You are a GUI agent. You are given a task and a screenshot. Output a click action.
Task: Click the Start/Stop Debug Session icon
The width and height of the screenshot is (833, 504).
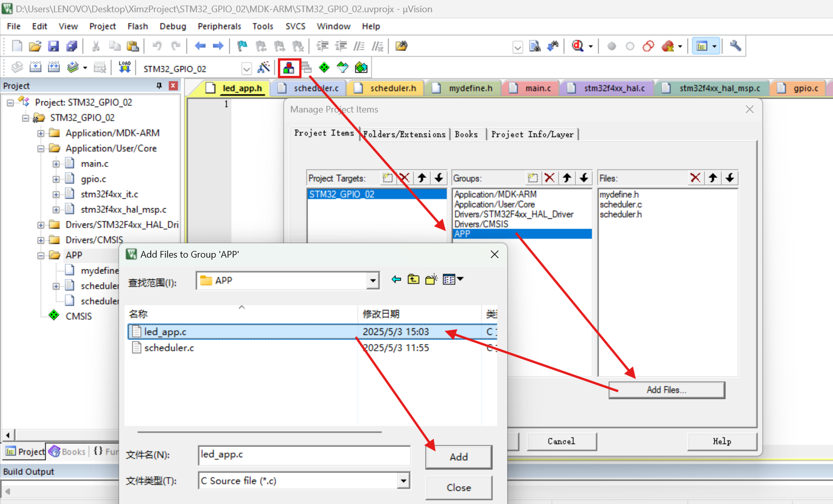tap(577, 46)
